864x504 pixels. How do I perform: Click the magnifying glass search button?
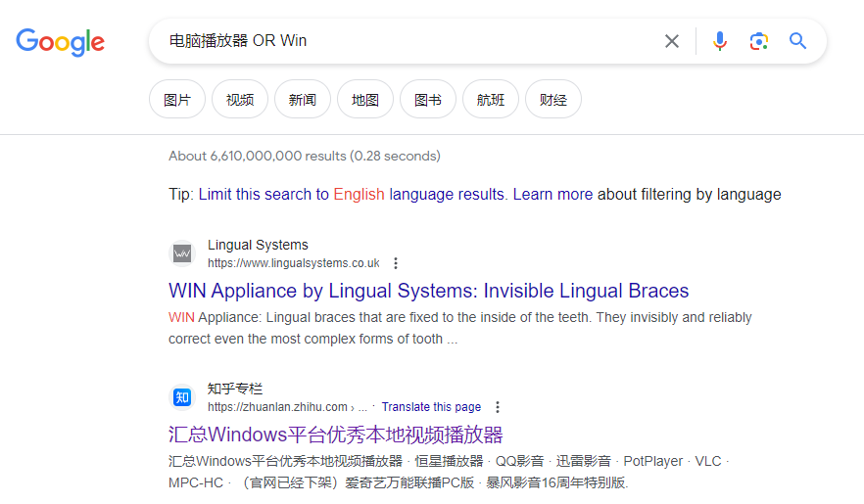click(x=797, y=41)
